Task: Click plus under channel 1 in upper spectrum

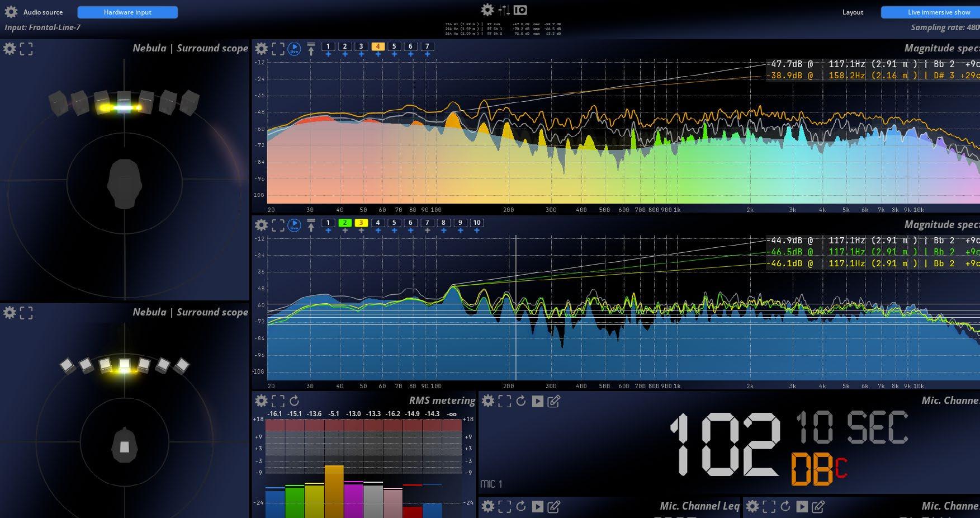Action: [x=328, y=54]
